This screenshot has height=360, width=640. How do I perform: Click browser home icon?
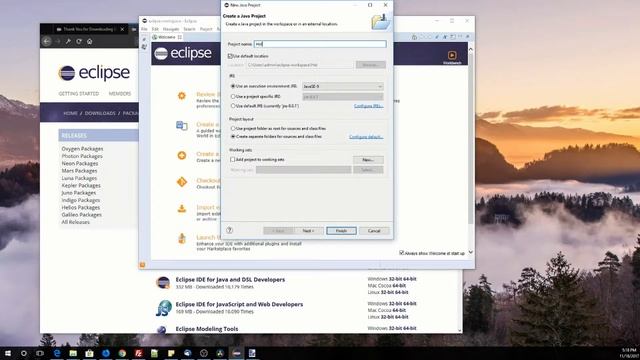click(x=89, y=41)
